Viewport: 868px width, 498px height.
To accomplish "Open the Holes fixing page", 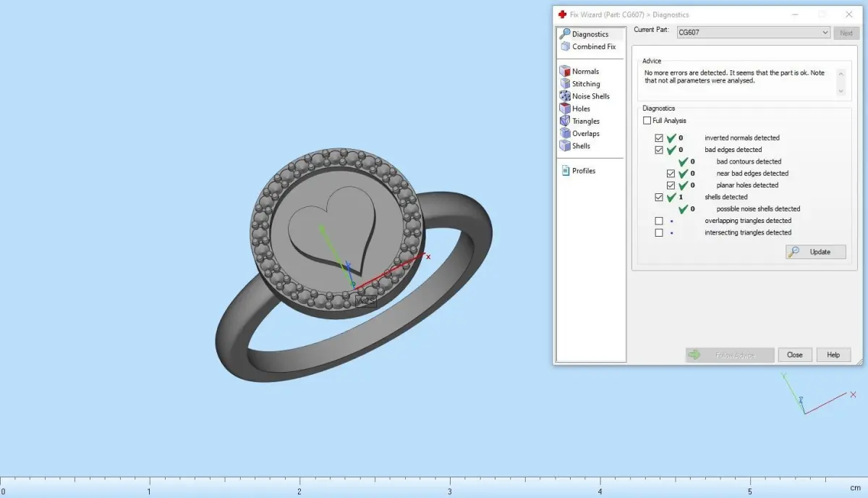I will tap(575, 109).
